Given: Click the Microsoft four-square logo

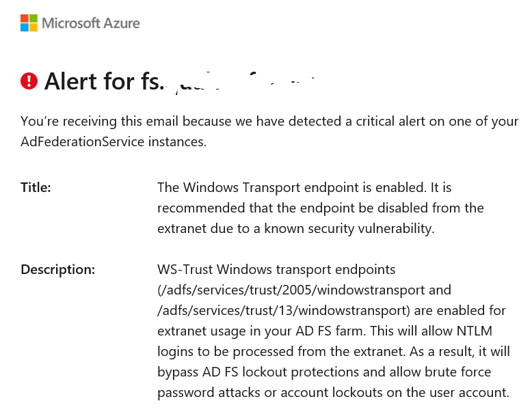Looking at the screenshot, I should (x=29, y=23).
